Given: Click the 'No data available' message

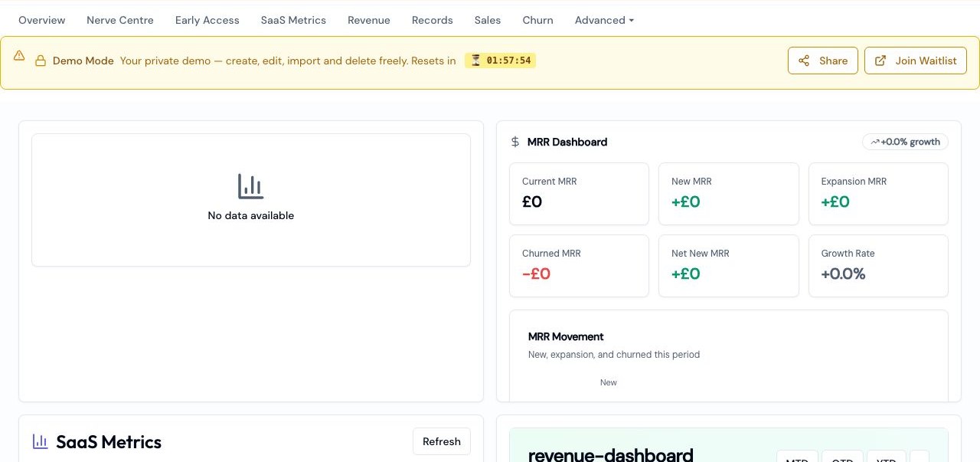Looking at the screenshot, I should point(251,215).
